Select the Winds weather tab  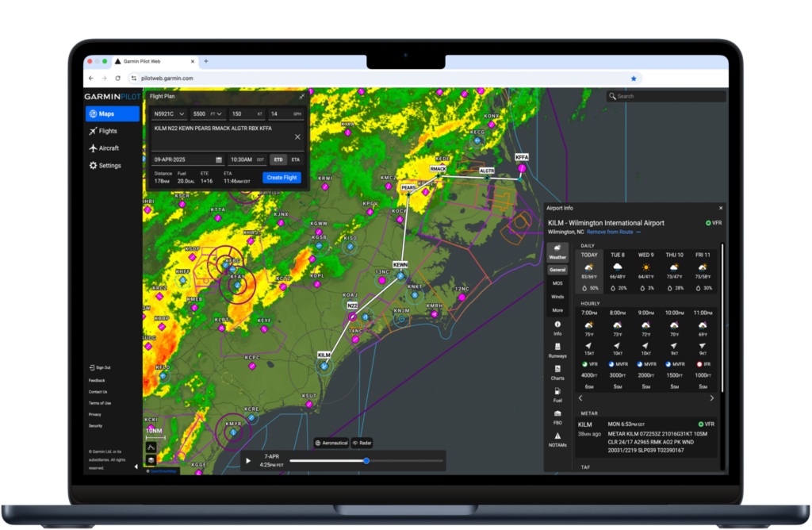[x=557, y=297]
